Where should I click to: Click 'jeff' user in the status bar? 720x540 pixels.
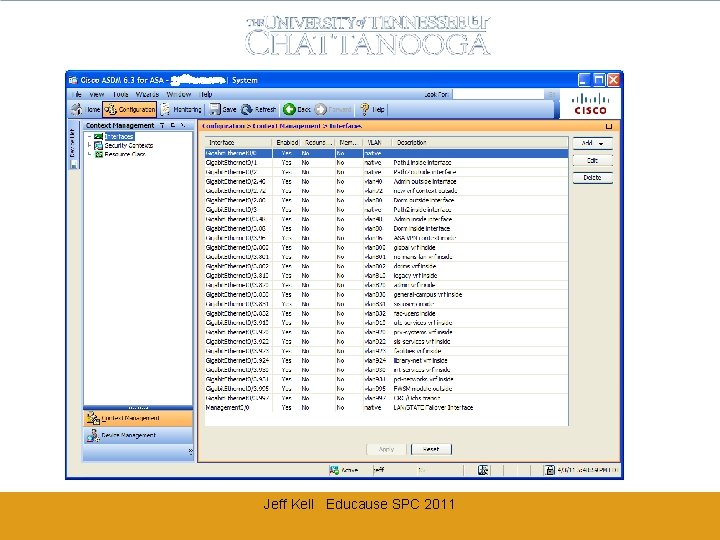379,470
